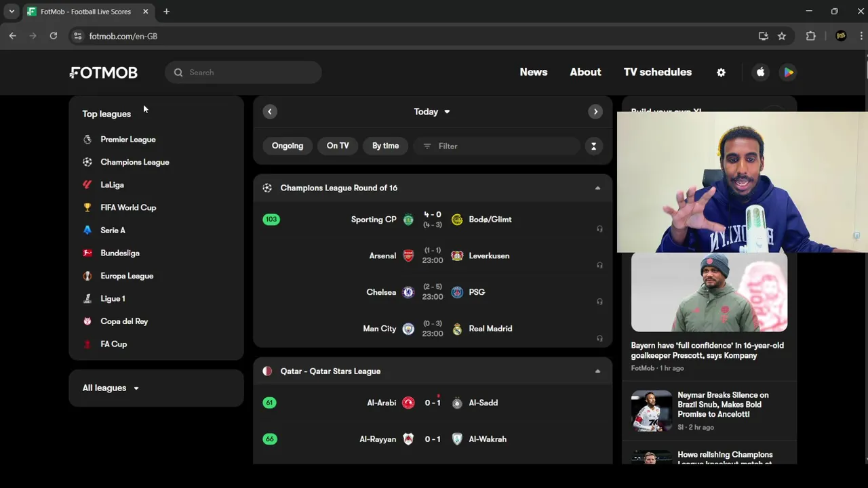Open the Sporting CP vs Bodø/Glimt match
The height and width of the screenshot is (488, 868).
[x=433, y=220]
